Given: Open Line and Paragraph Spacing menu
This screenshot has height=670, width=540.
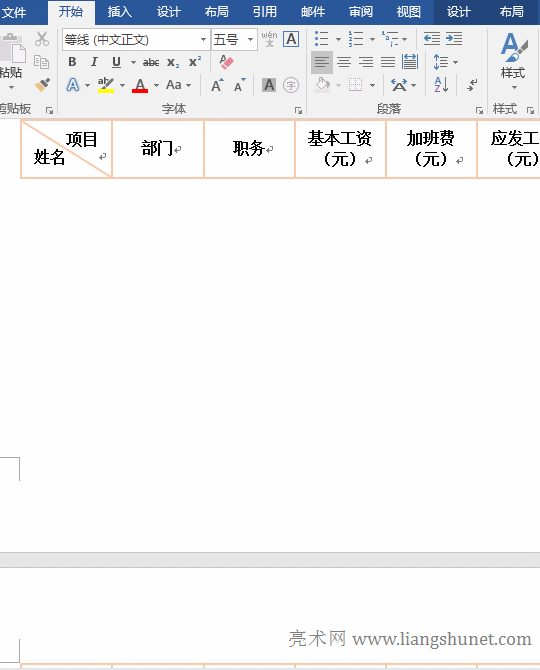Looking at the screenshot, I should (445, 62).
